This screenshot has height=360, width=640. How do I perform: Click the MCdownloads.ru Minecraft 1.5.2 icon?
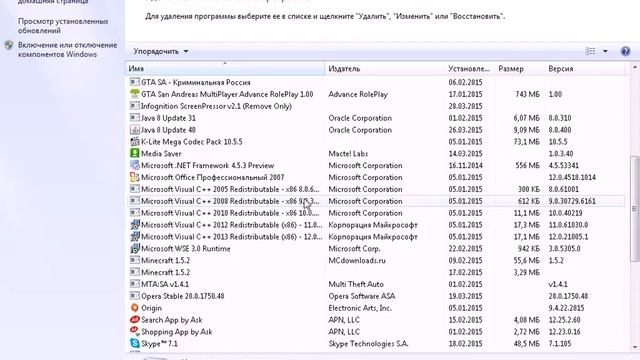tap(135, 260)
